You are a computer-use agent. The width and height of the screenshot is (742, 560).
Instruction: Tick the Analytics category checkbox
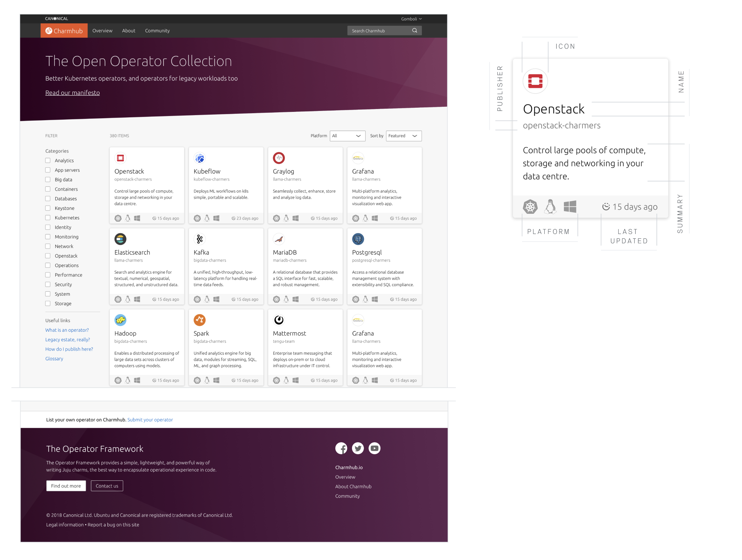click(48, 161)
